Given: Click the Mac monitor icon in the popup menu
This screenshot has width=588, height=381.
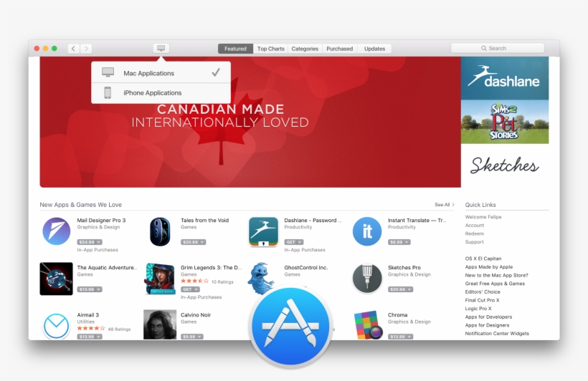Looking at the screenshot, I should 108,72.
